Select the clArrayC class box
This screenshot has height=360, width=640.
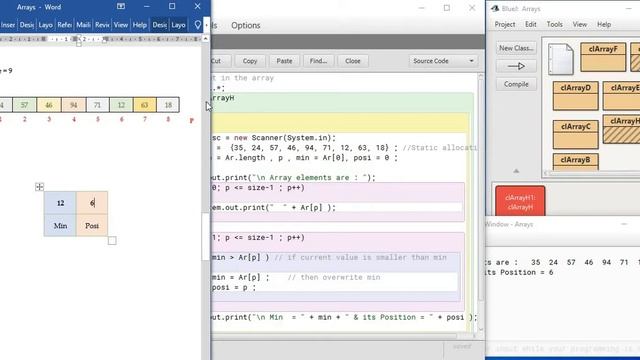coord(576,134)
